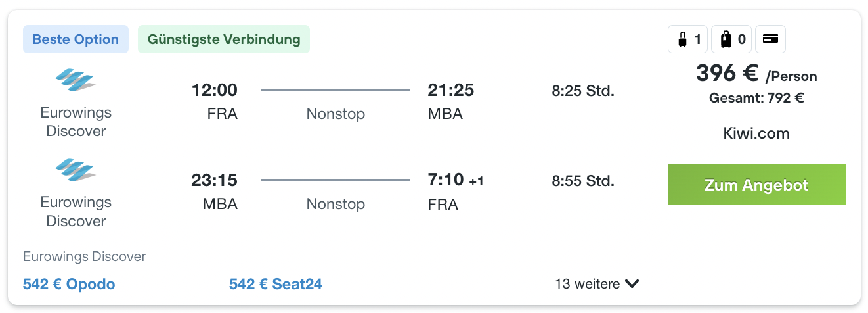The image size is (868, 313).
Task: Open the 542 € Seat24 offer
Action: click(276, 284)
